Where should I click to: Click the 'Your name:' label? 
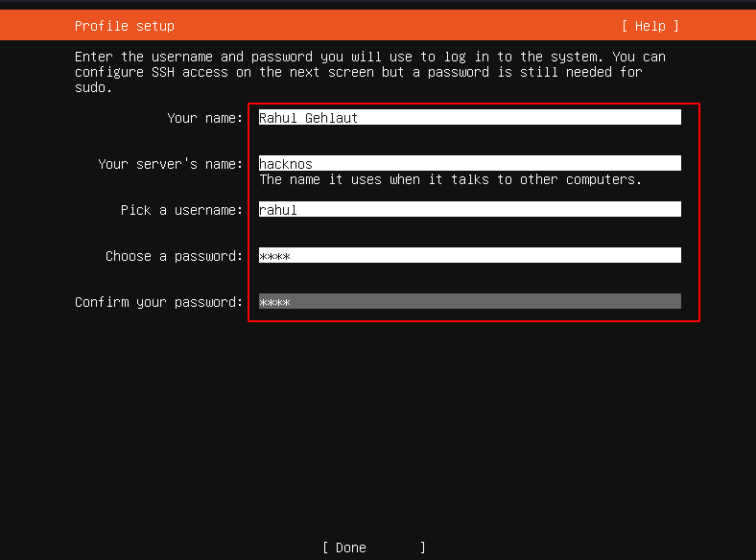[205, 118]
